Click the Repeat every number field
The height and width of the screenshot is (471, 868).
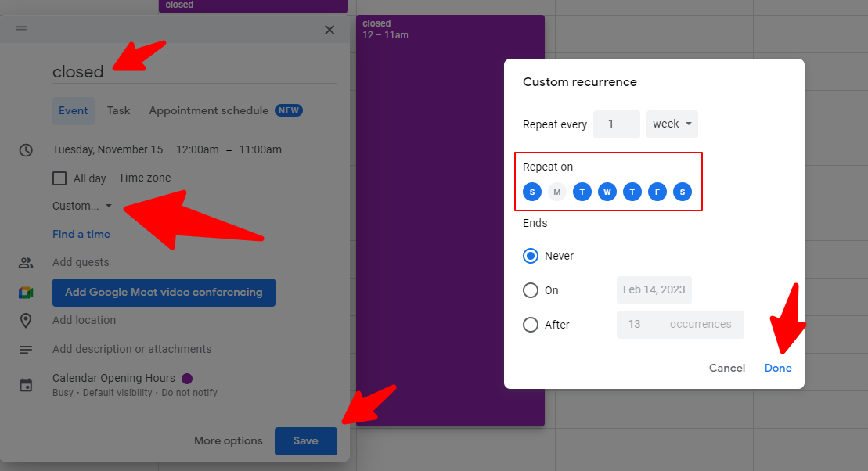(616, 124)
